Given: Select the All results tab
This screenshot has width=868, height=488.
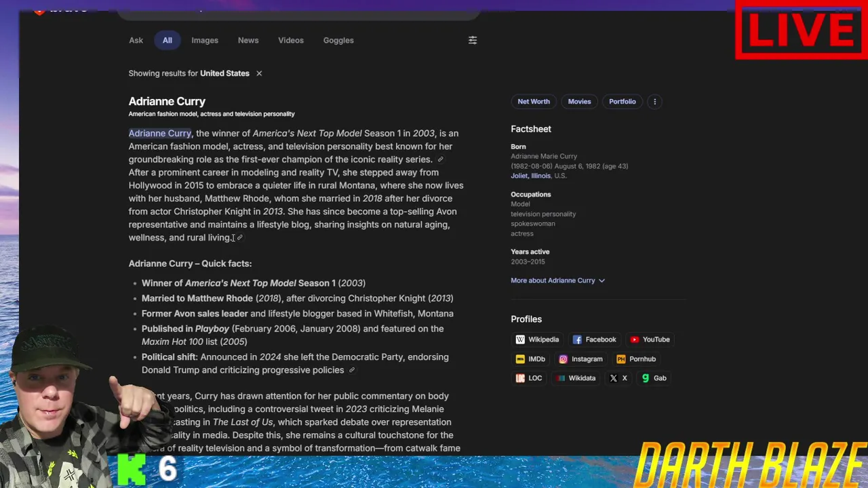Looking at the screenshot, I should pyautogui.click(x=167, y=40).
